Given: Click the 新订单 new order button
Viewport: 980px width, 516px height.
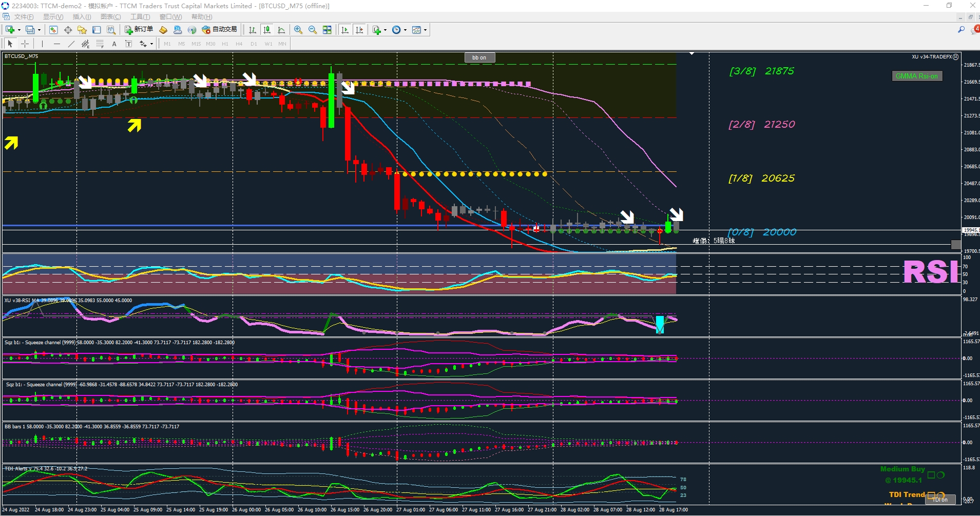Looking at the screenshot, I should [139, 30].
